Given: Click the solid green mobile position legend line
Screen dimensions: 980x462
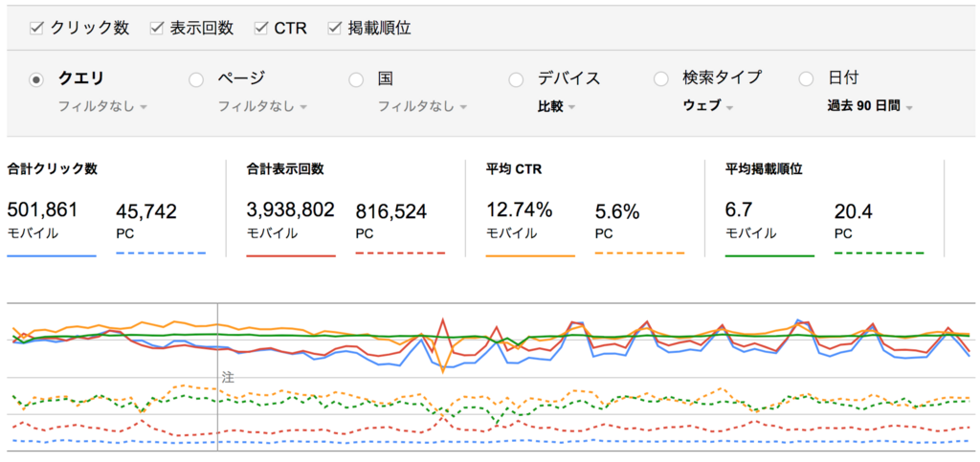Looking at the screenshot, I should pos(770,256).
